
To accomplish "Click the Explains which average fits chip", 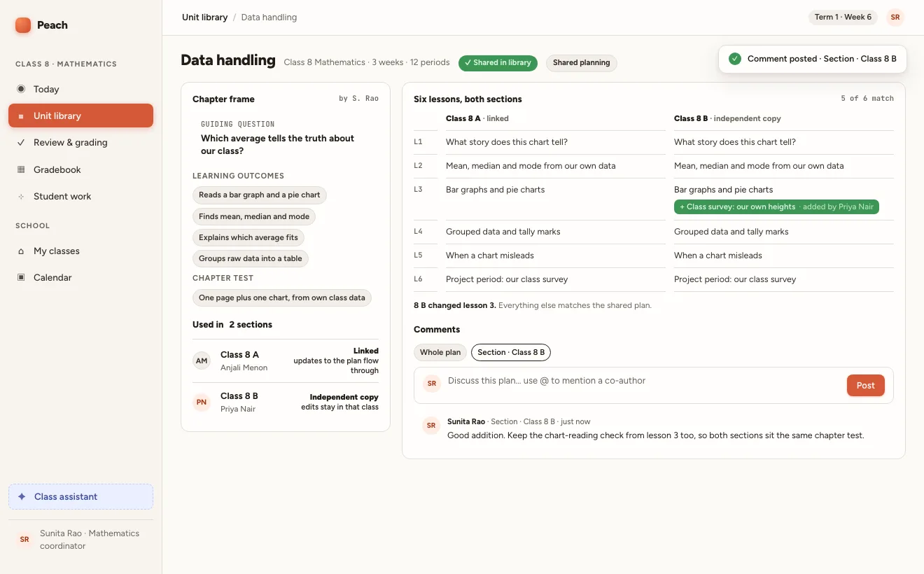I will pos(248,238).
